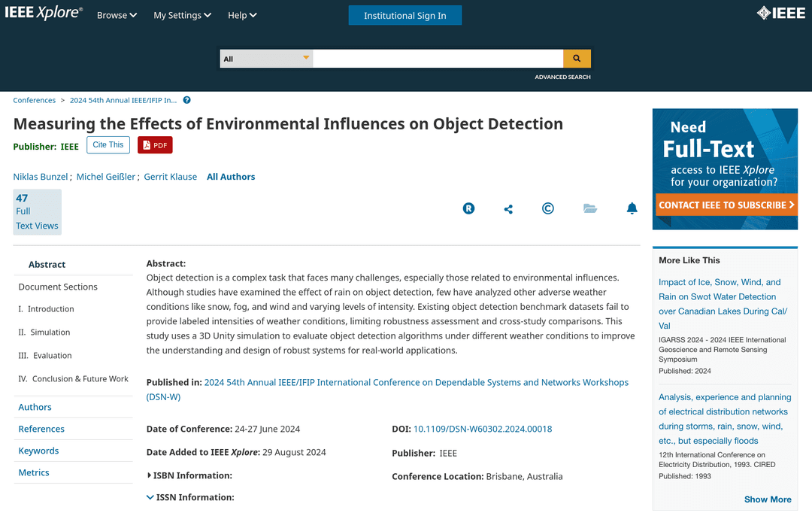Open author Niklas Bunzel's profile

coord(41,177)
